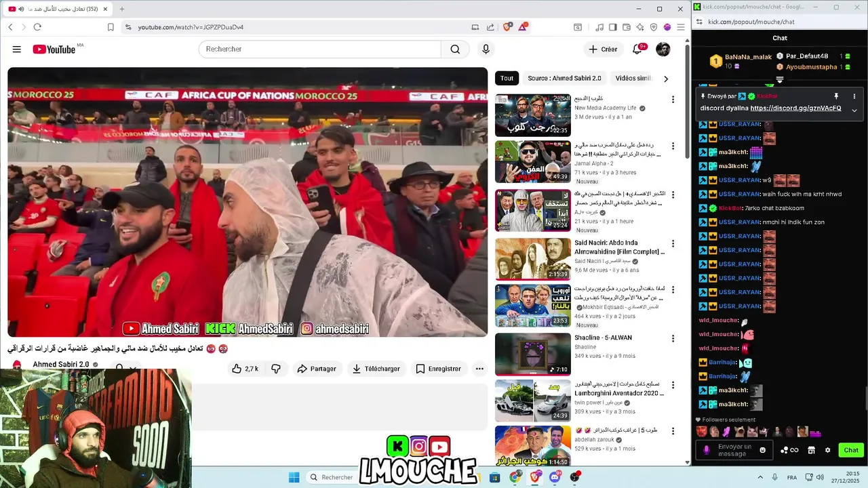Open the Windows taskbar Rechercher box
This screenshot has height=488, width=868.
pyautogui.click(x=332, y=478)
